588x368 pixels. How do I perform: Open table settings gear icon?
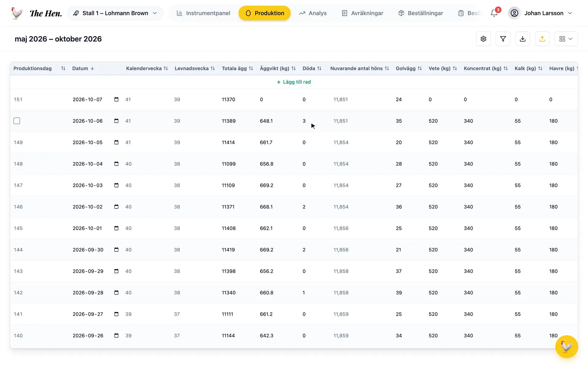click(x=483, y=39)
